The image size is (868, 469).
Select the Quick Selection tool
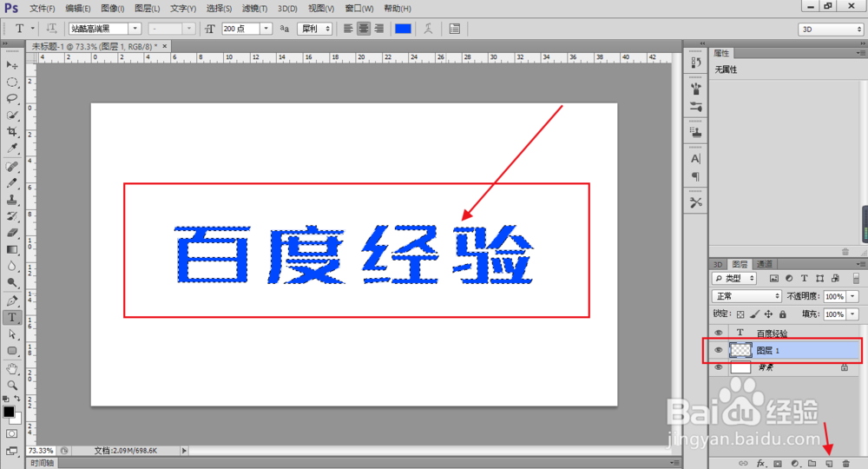click(11, 116)
